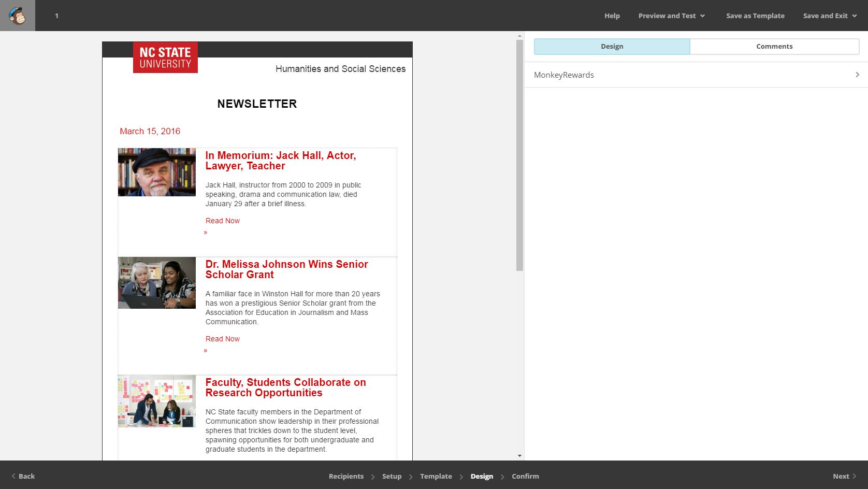Viewport: 868px width, 489px height.
Task: Click the Melissa Johnson article description text
Action: point(293,308)
